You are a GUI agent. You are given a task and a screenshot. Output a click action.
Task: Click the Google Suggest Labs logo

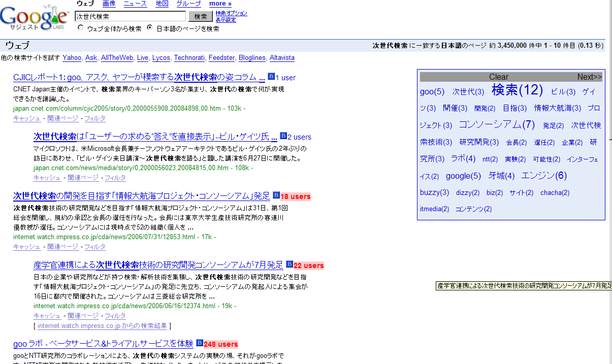(x=35, y=18)
